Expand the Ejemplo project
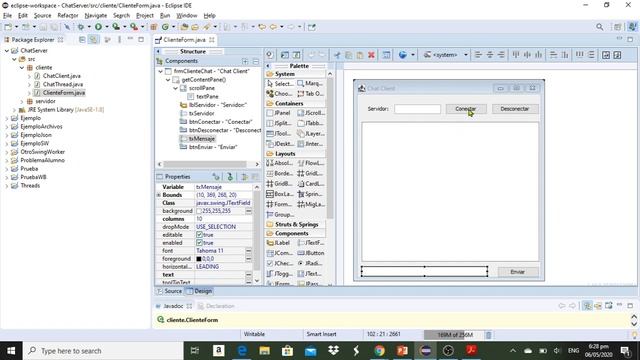 pos(7,118)
